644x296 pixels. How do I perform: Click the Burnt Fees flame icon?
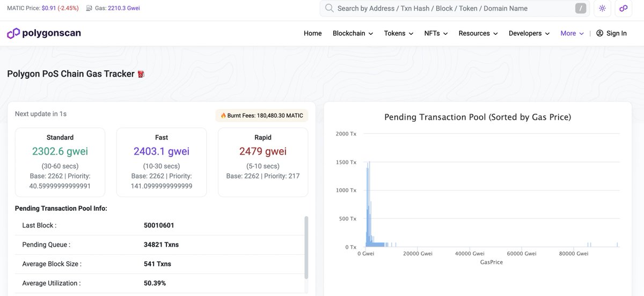click(x=223, y=116)
